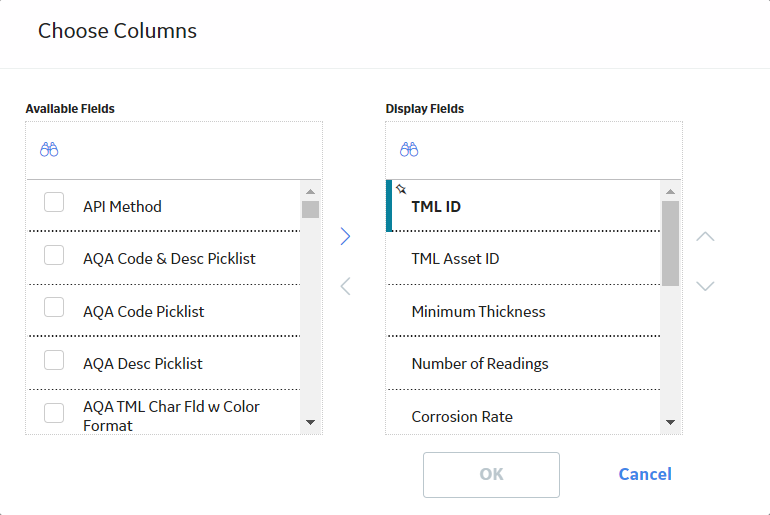Viewport: 770px width, 515px height.
Task: Click Display Fields scrollbar up arrow
Action: click(670, 191)
